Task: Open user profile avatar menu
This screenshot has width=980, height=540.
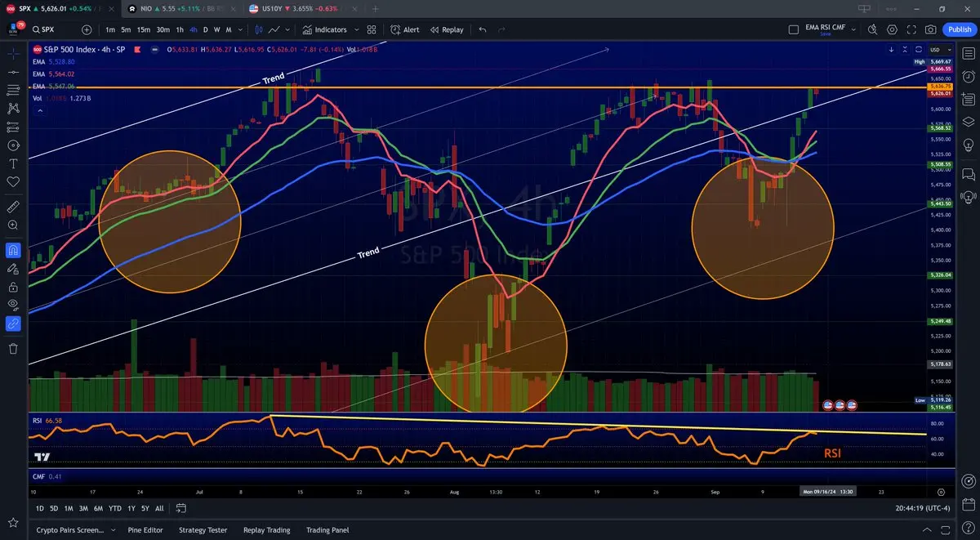Action: click(x=15, y=29)
